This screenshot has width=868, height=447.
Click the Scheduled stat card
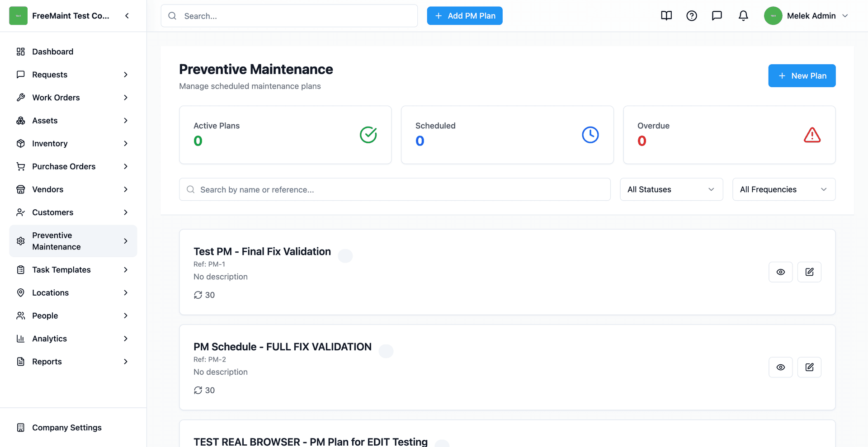click(x=507, y=135)
